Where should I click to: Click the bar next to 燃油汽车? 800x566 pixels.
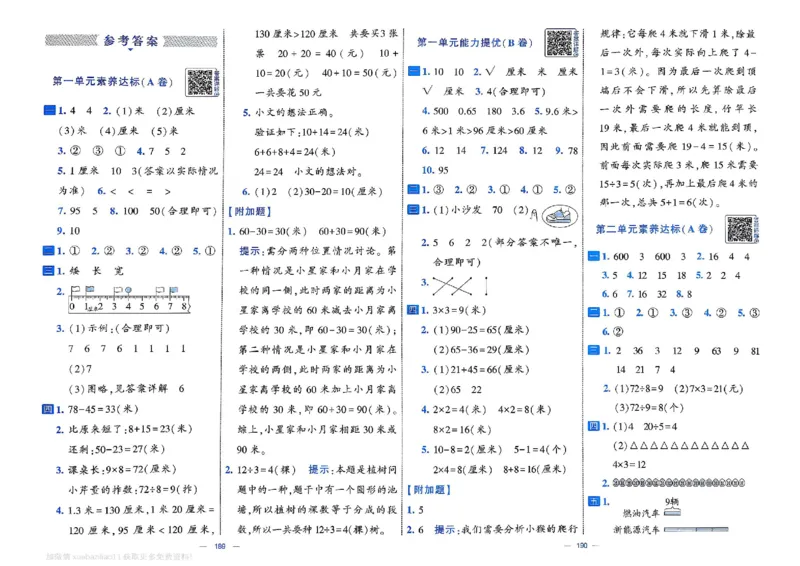coord(672,513)
